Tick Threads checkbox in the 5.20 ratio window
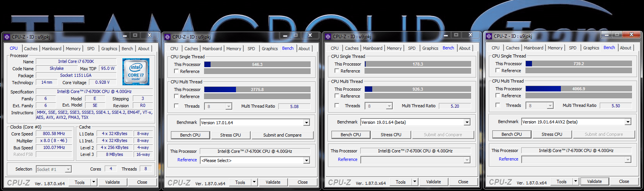 coord(337,105)
